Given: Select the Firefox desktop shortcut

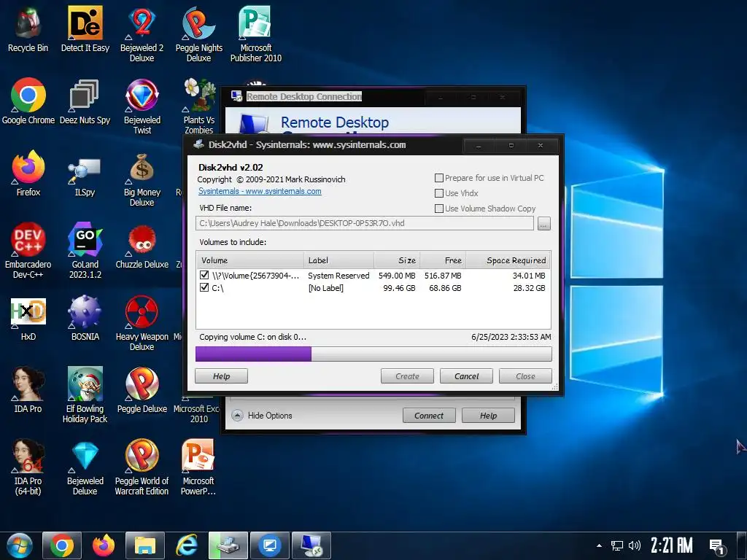Looking at the screenshot, I should [x=28, y=174].
